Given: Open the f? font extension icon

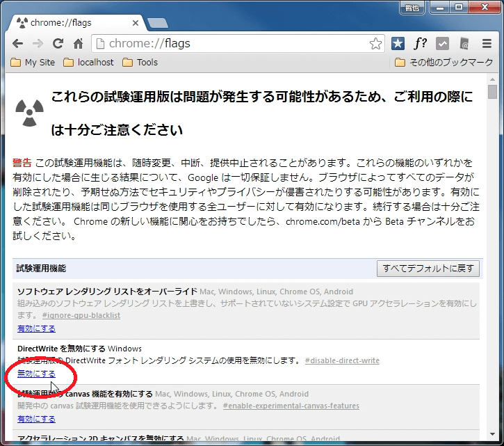Looking at the screenshot, I should 420,43.
